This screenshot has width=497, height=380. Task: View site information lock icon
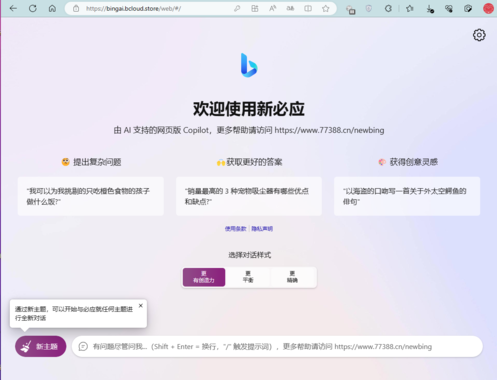click(x=76, y=9)
